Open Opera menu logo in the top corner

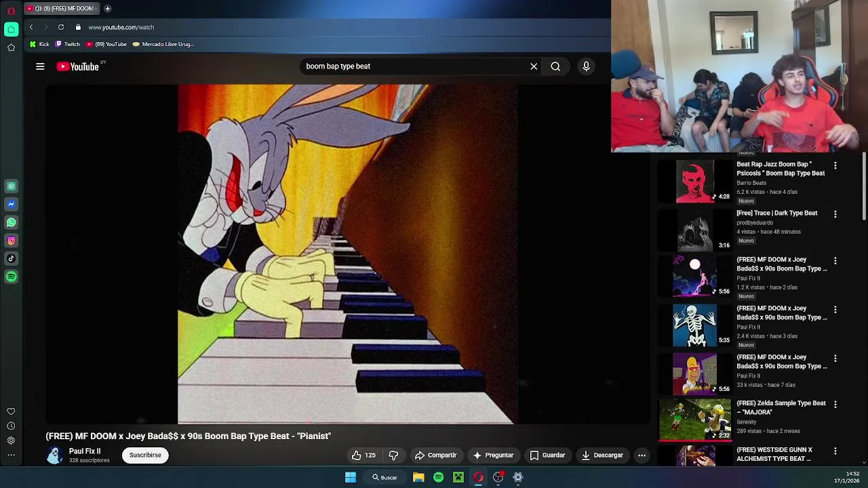point(11,11)
